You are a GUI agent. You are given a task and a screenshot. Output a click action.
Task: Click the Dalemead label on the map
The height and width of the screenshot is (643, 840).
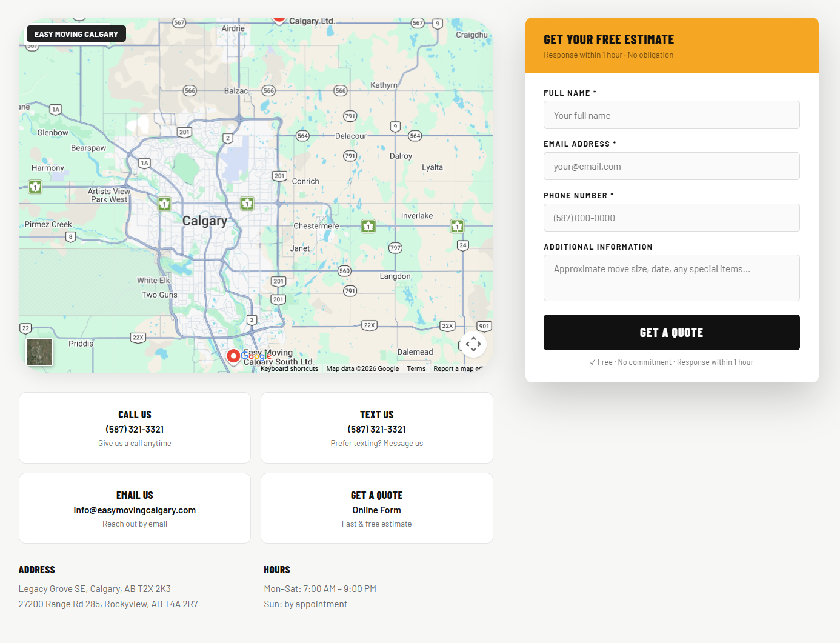point(415,352)
